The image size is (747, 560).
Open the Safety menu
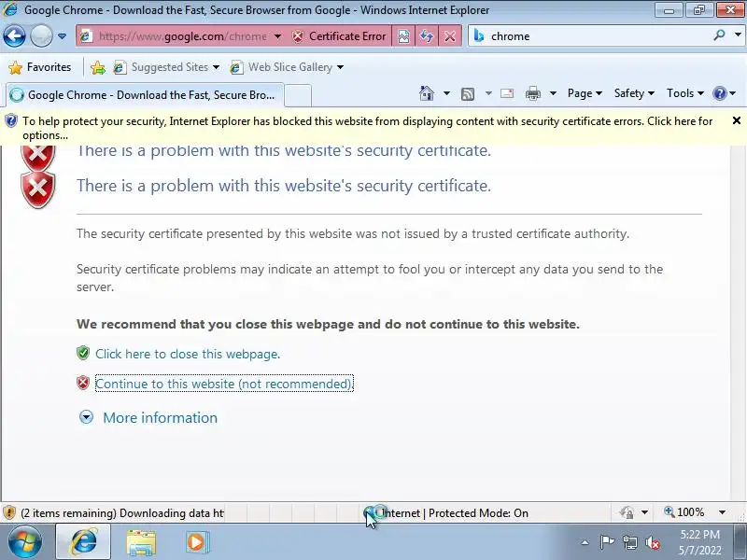(x=634, y=93)
